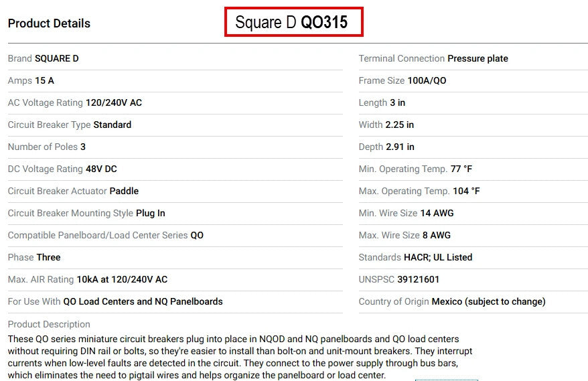This screenshot has height=381, width=588.
Task: Click the Square D QO315 title box
Action: point(293,22)
